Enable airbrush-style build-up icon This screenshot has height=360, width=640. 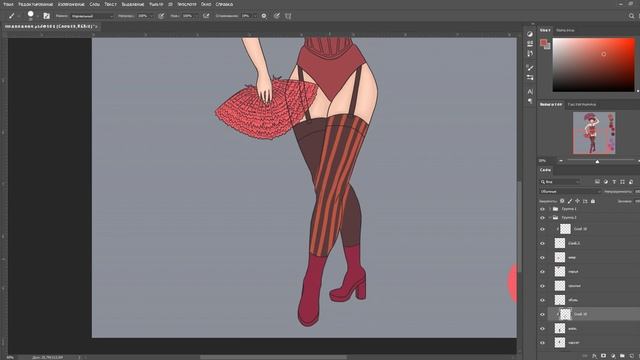click(x=206, y=16)
